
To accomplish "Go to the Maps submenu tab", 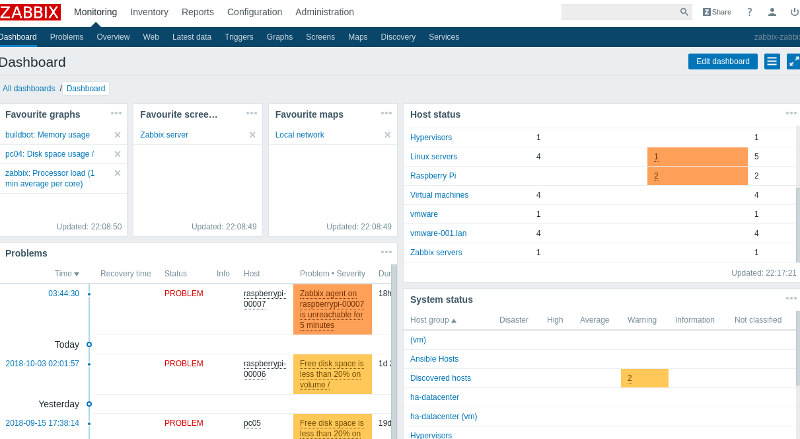I will point(358,37).
